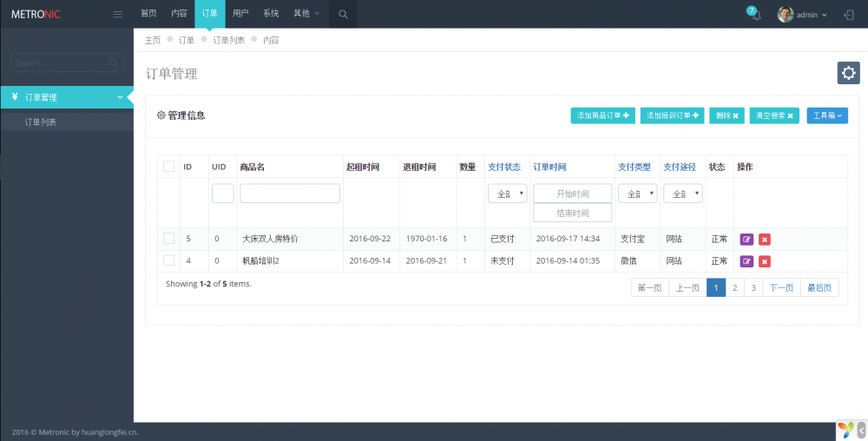The width and height of the screenshot is (868, 441).
Task: Open the 工具箱 dropdown button
Action: 827,115
